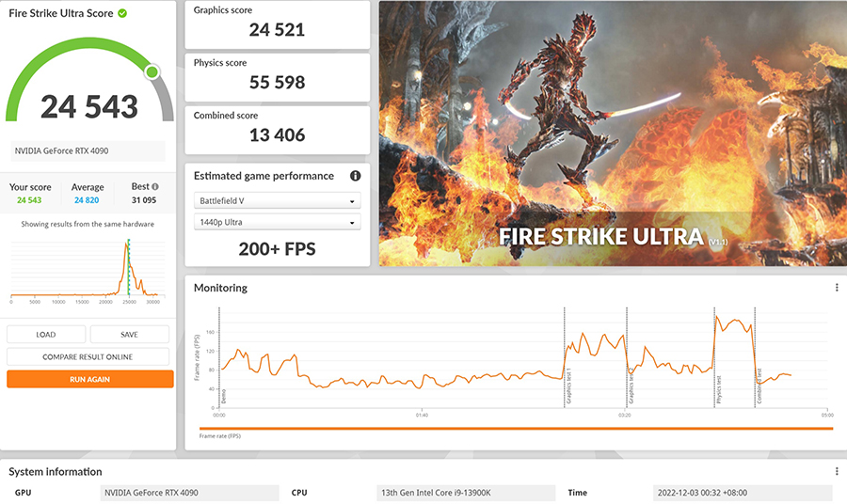Click the main score 24 543
Viewport: 847px width, 504px height.
click(89, 106)
